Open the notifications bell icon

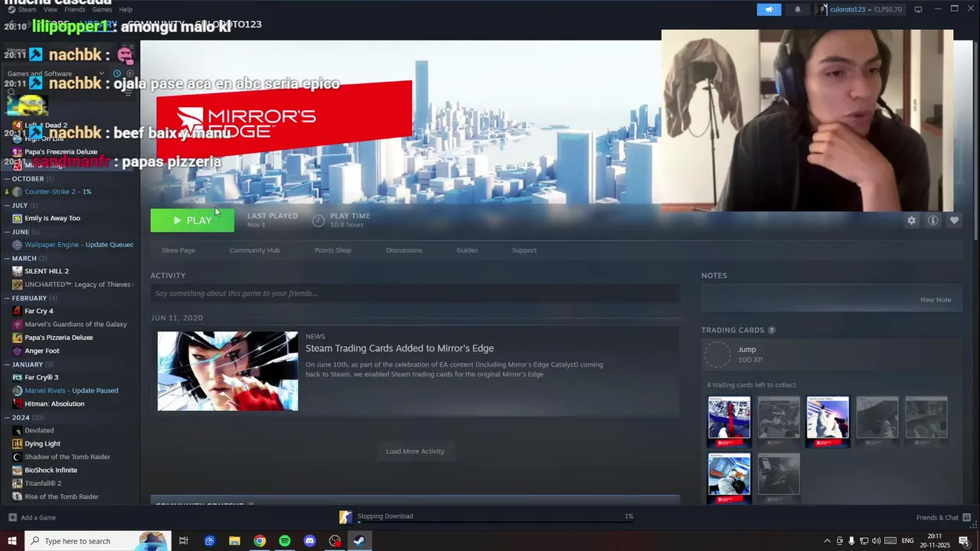click(x=797, y=9)
